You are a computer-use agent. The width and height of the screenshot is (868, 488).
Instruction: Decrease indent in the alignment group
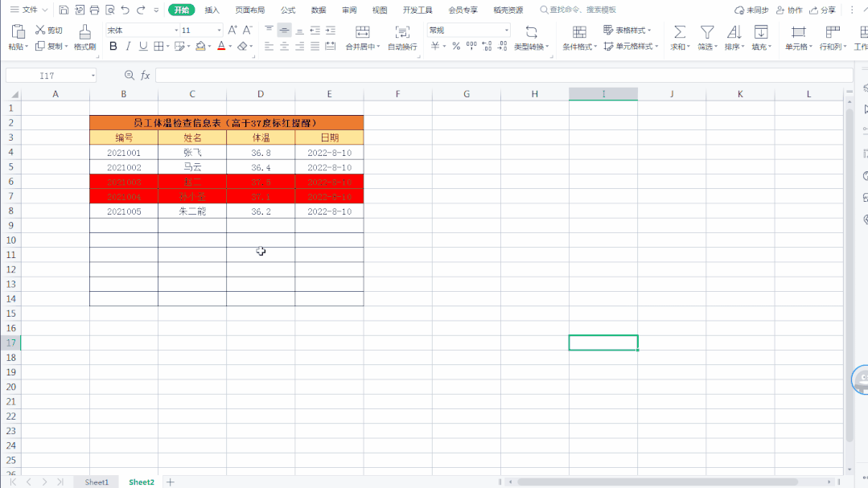315,30
